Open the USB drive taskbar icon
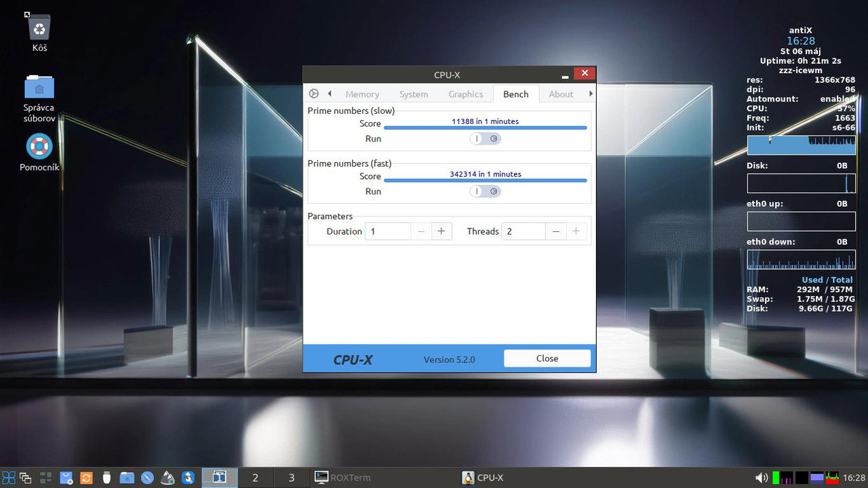Screen dimensions: 868x488 (106, 478)
